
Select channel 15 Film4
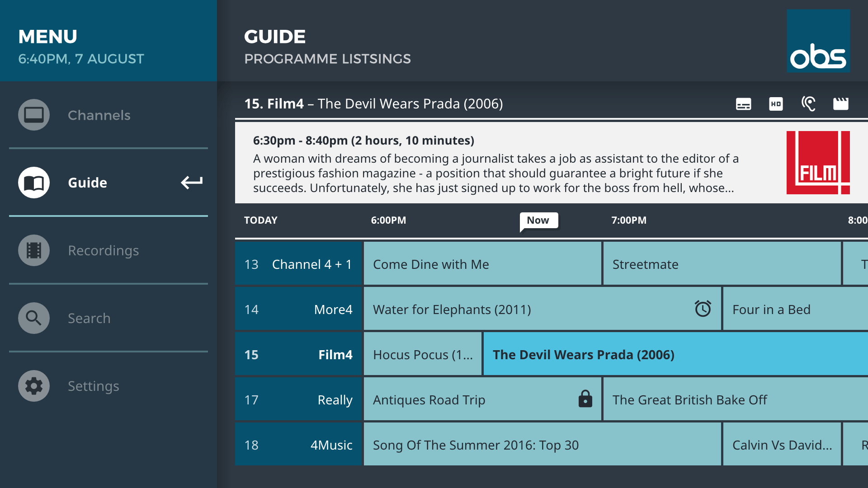[298, 354]
